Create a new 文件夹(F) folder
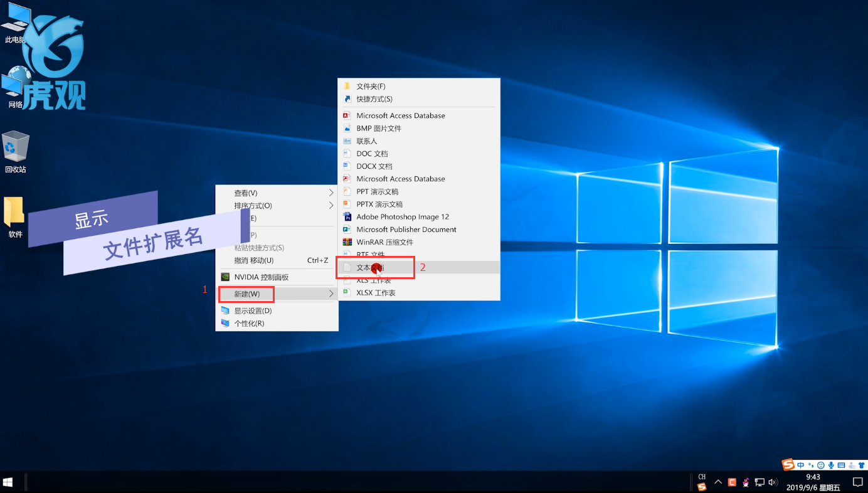 pyautogui.click(x=418, y=87)
